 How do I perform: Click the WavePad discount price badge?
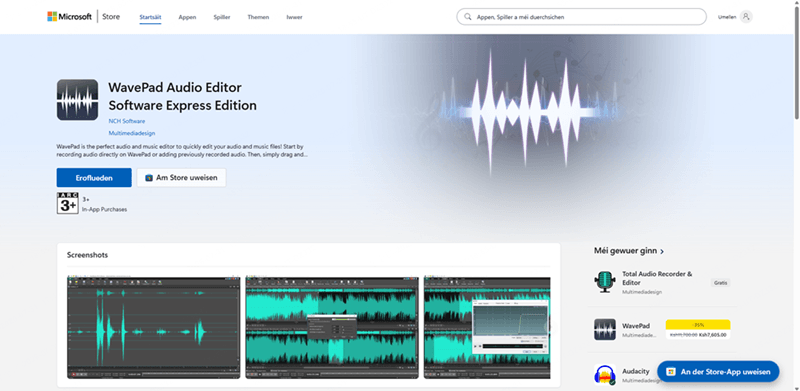click(697, 329)
